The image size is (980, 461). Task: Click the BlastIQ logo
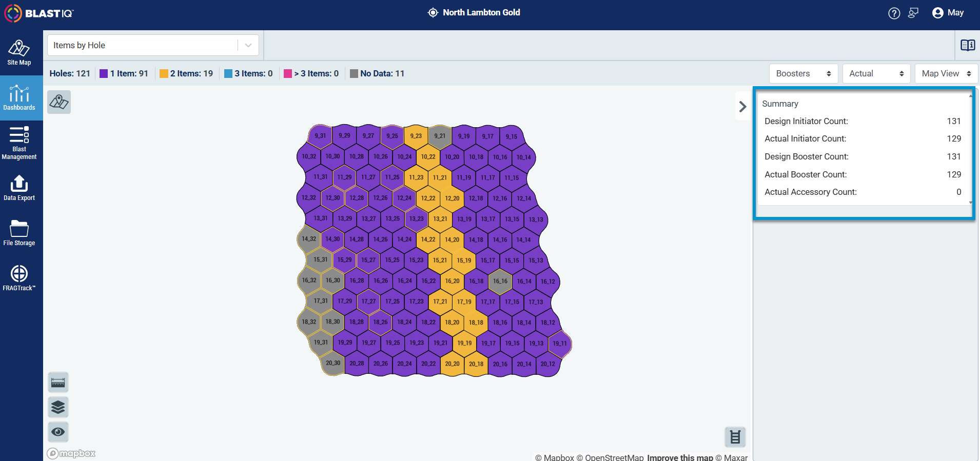(x=39, y=13)
